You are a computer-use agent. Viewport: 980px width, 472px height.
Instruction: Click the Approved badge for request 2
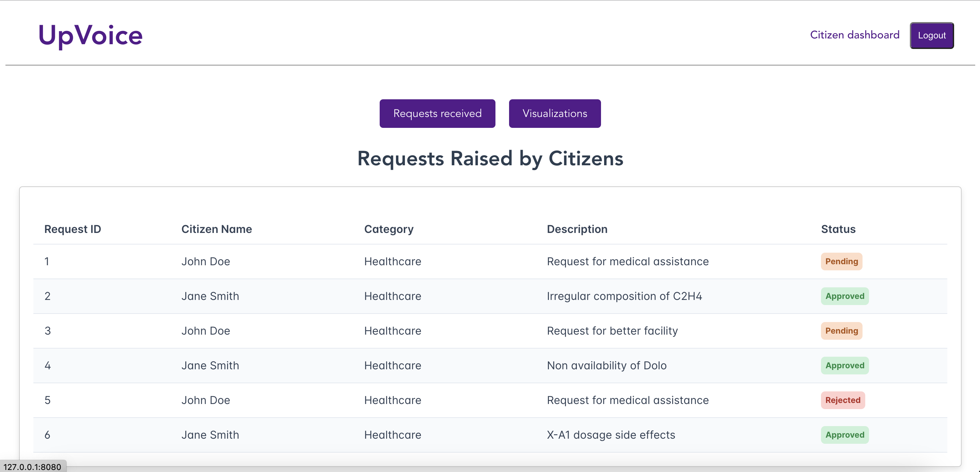tap(844, 296)
